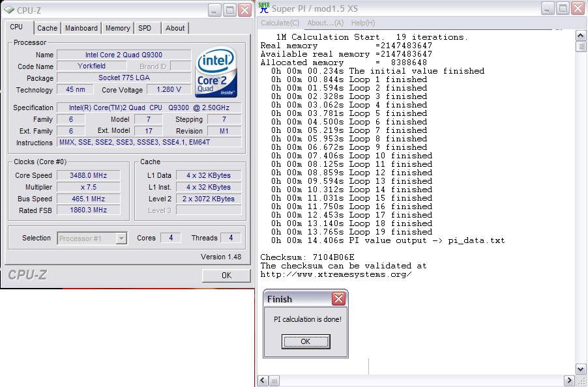Click the Ext. Model value 17
Screen dimensions: 588x387
pos(149,131)
